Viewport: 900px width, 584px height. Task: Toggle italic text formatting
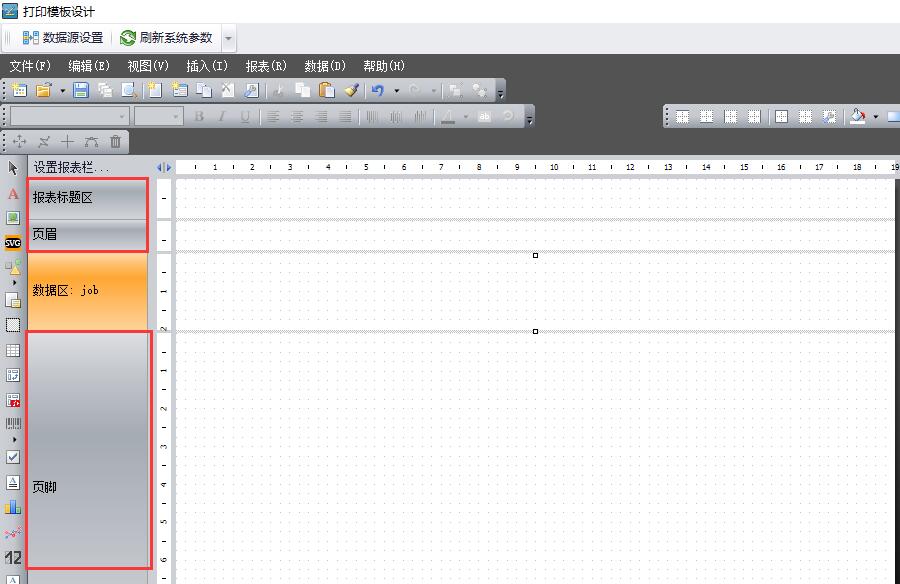[222, 116]
